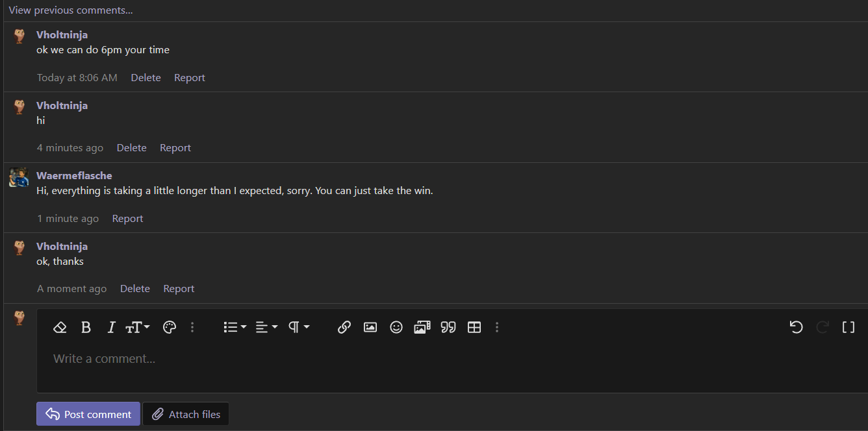This screenshot has width=868, height=431.
Task: Open the smilies emoji picker
Action: [396, 327]
